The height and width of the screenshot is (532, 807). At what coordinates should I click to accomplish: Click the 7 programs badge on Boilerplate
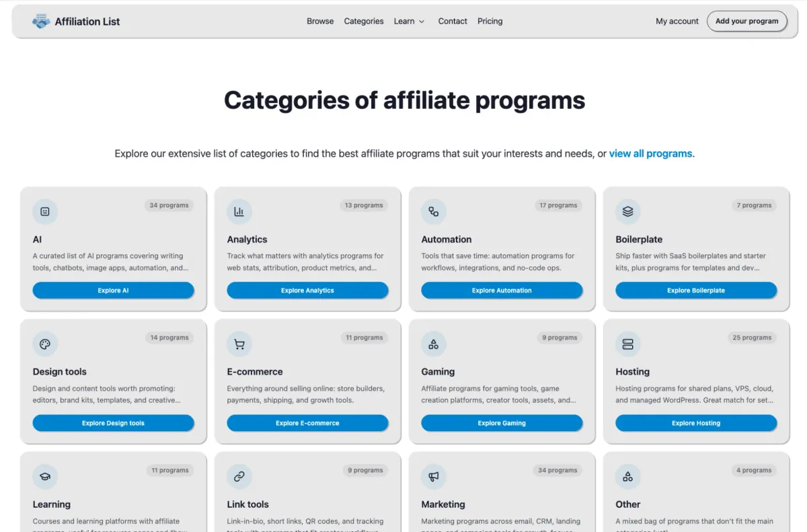tap(754, 205)
